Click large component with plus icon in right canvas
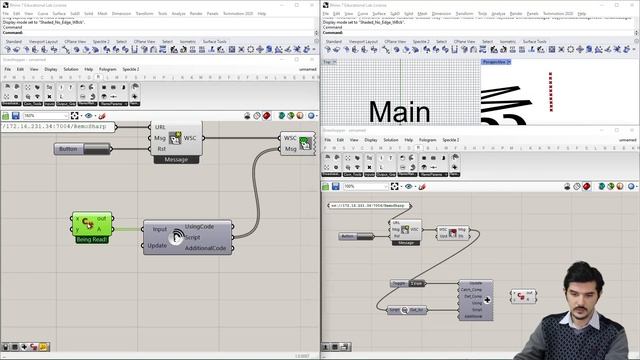 click(476, 300)
